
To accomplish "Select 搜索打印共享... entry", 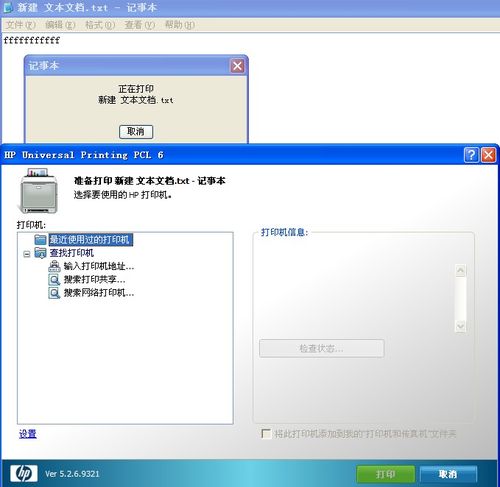I will (94, 279).
